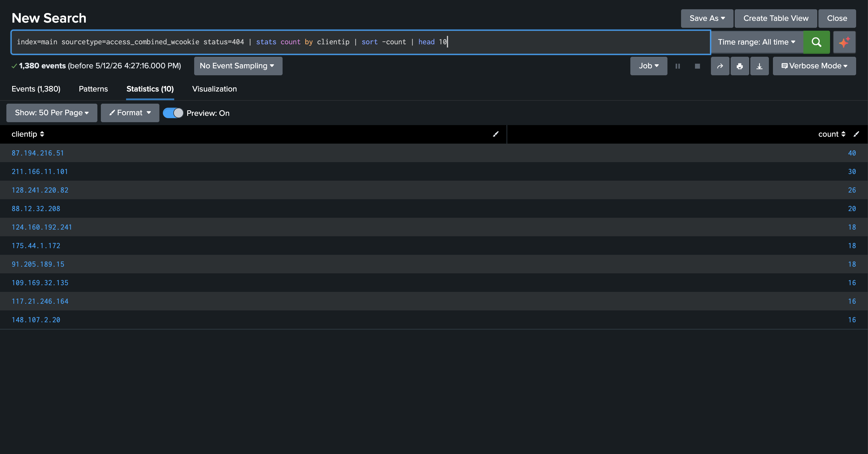The image size is (868, 454).
Task: Click the Create Table View button
Action: pos(776,18)
